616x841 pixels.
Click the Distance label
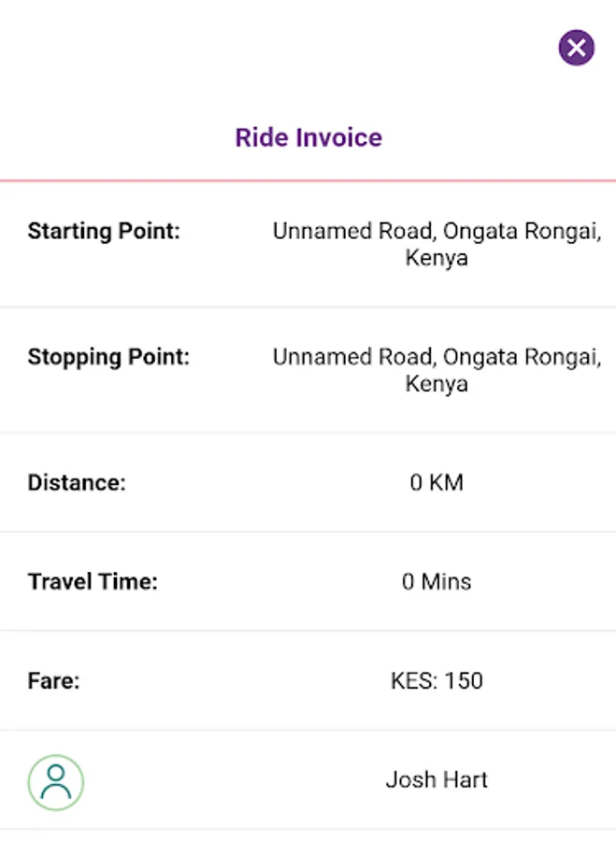pyautogui.click(x=77, y=483)
